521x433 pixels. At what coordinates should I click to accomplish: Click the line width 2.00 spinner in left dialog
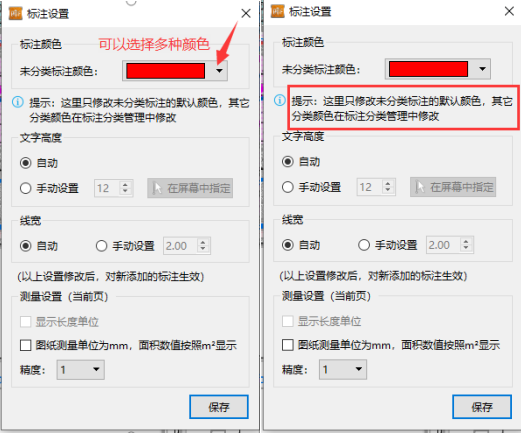click(x=187, y=246)
